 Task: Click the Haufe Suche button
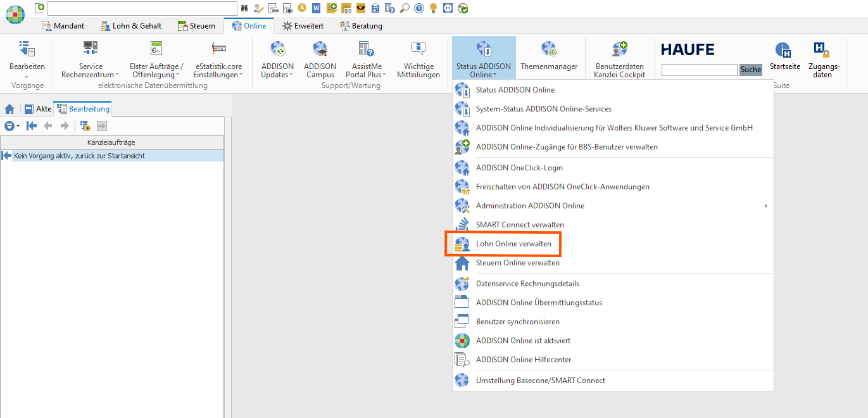751,70
